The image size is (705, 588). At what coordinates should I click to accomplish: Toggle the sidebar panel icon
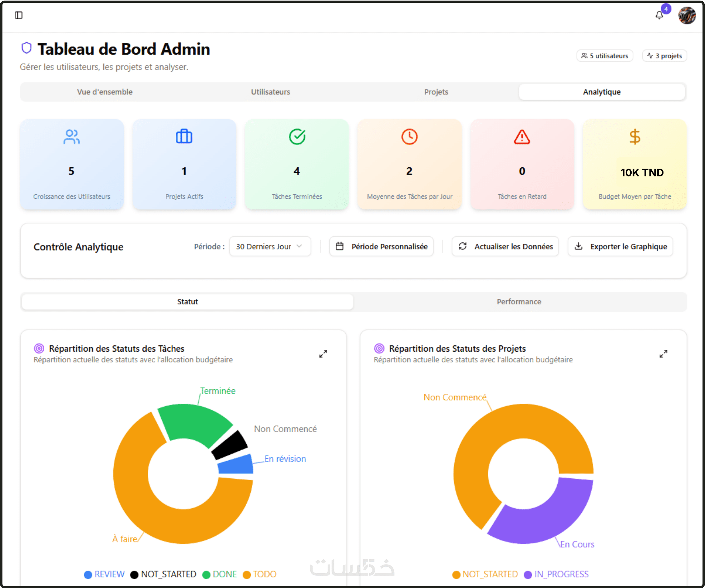(x=18, y=15)
